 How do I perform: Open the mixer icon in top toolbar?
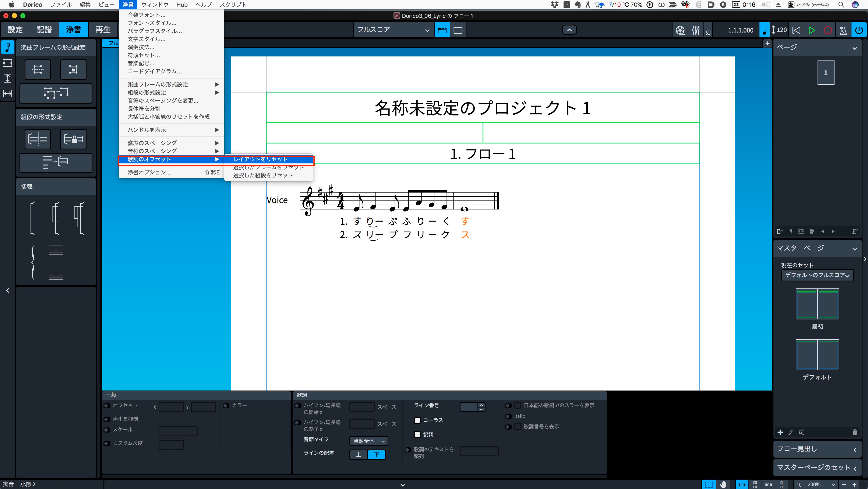pyautogui.click(x=695, y=30)
